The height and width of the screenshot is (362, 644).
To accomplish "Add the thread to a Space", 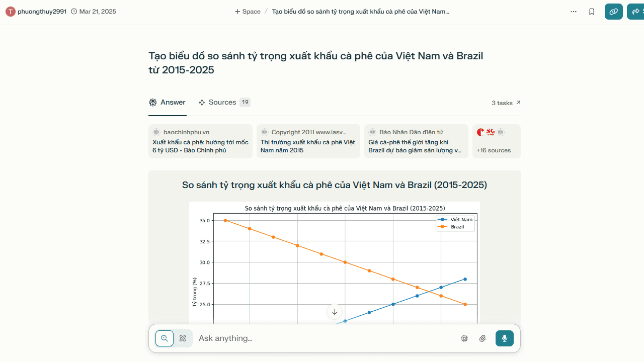I will pyautogui.click(x=248, y=12).
